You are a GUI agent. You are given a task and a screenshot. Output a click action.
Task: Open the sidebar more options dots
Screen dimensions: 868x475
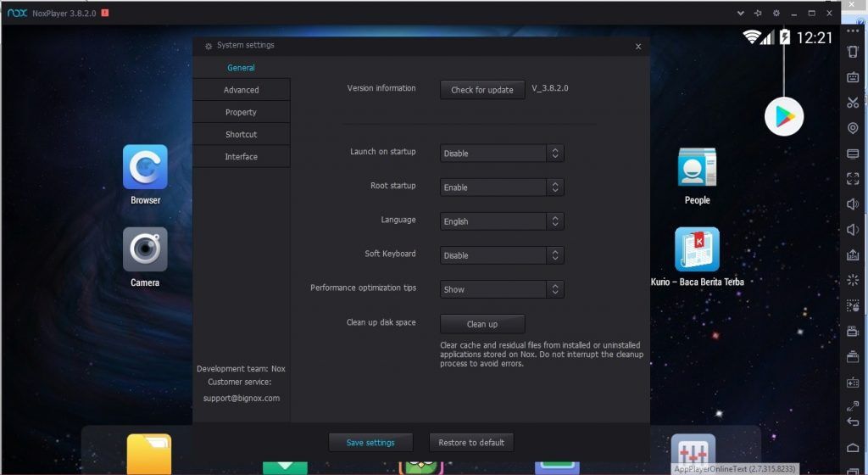tap(853, 31)
